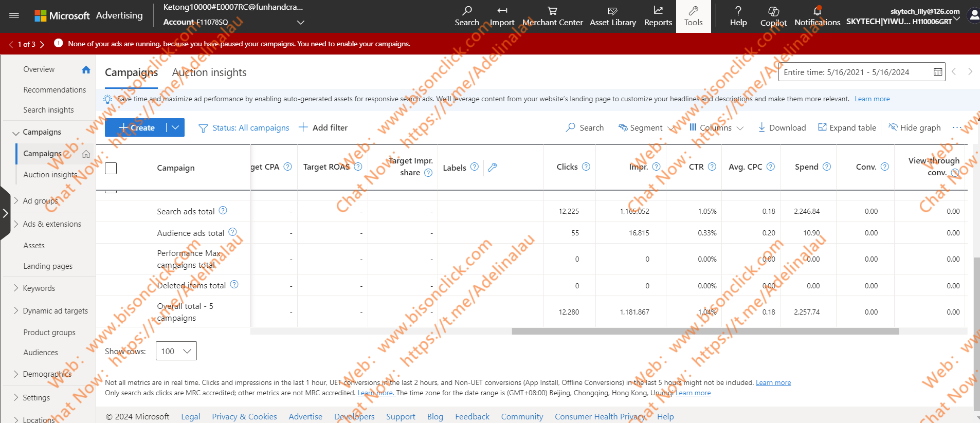Click the Overview home icon
Screen dimensions: 980x423
(x=86, y=69)
